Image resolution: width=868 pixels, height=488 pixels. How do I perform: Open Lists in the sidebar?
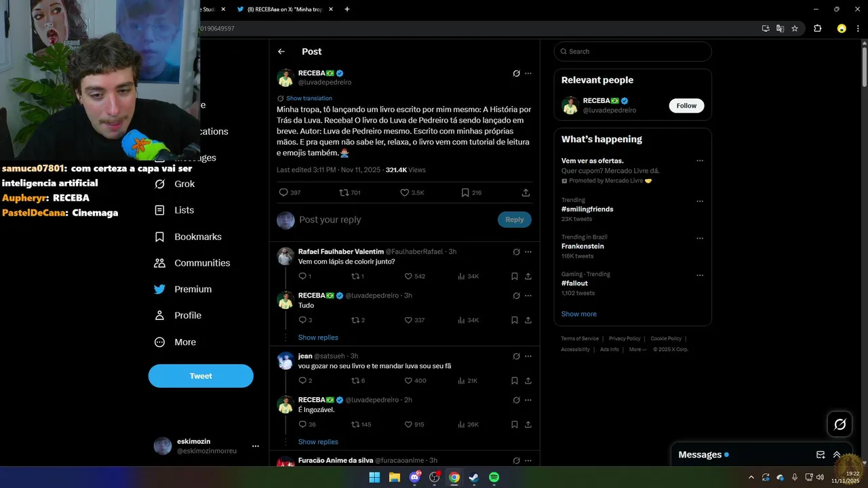click(x=174, y=210)
